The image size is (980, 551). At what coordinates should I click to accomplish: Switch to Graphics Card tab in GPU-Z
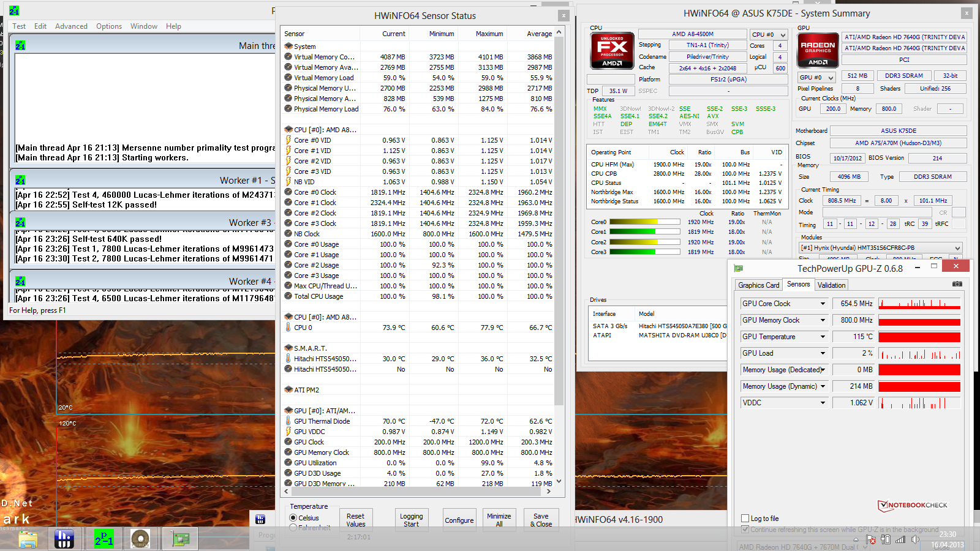tap(758, 285)
